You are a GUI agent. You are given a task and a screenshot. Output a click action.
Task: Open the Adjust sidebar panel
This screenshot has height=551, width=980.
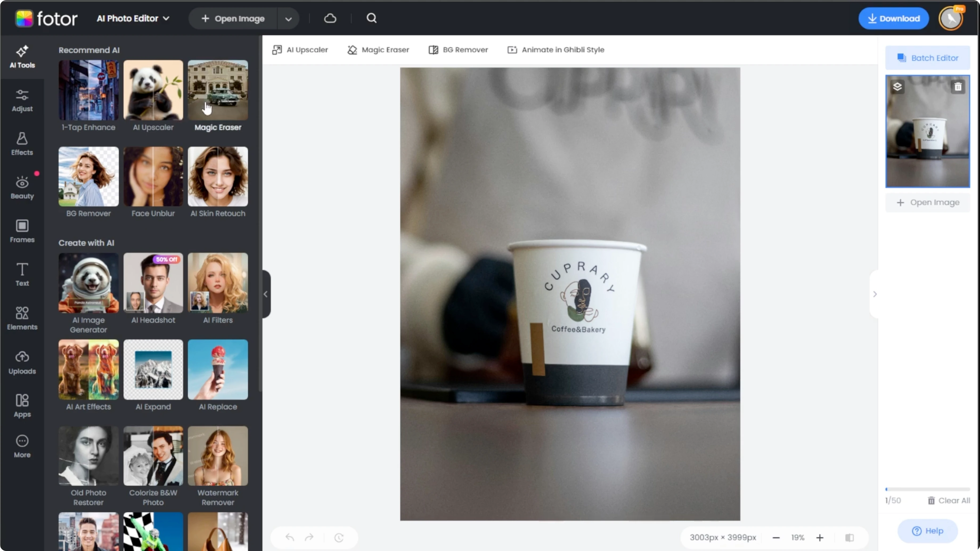pos(22,101)
